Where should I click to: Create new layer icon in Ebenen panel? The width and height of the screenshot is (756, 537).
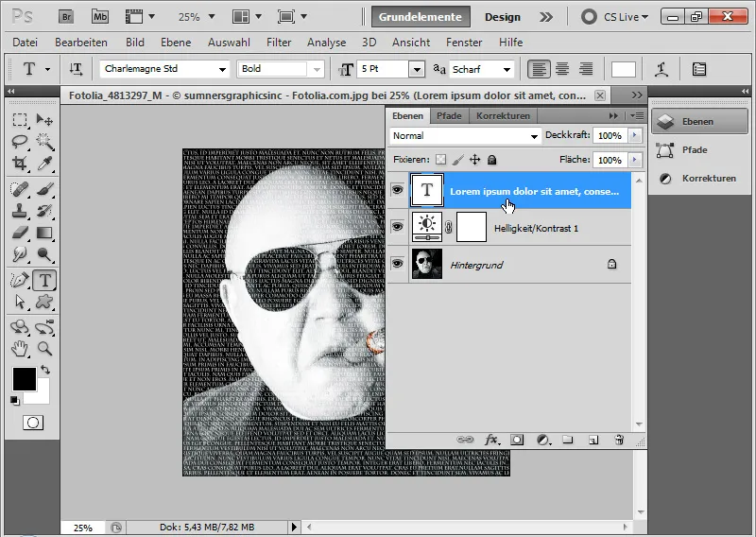[593, 440]
